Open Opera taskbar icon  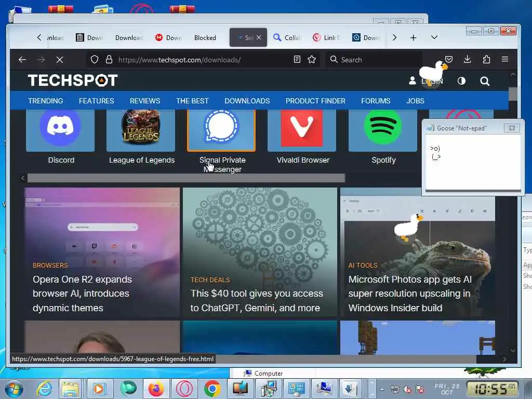click(184, 389)
